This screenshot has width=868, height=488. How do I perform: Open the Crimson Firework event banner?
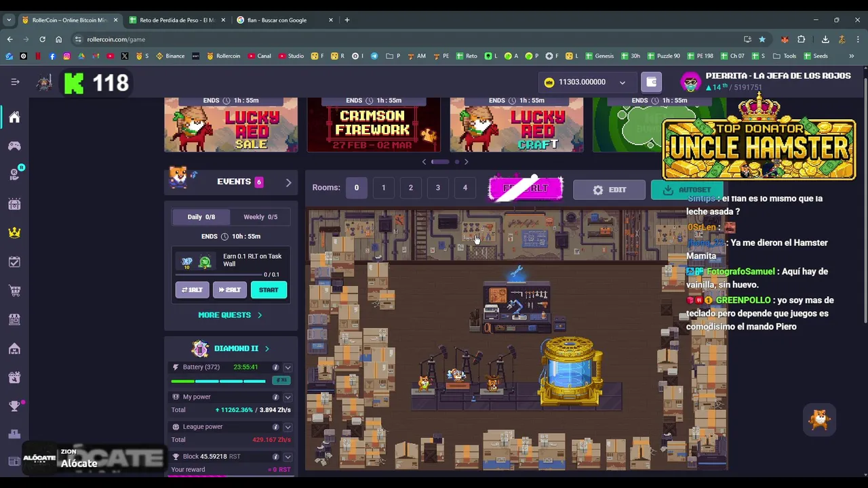374,125
